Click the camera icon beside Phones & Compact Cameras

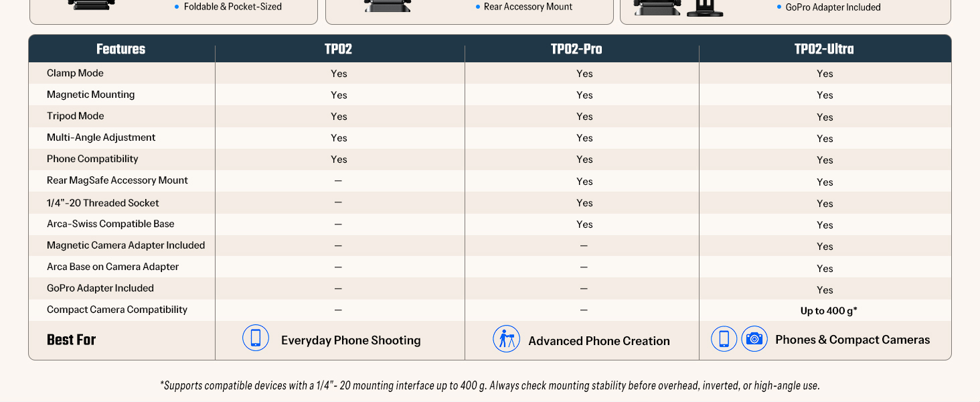pyautogui.click(x=754, y=339)
